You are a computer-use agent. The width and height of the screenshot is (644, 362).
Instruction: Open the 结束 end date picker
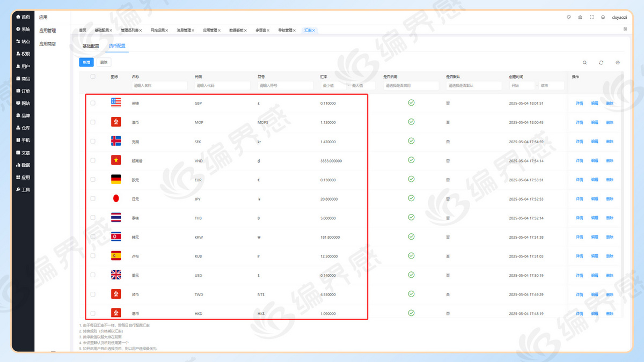(x=552, y=86)
